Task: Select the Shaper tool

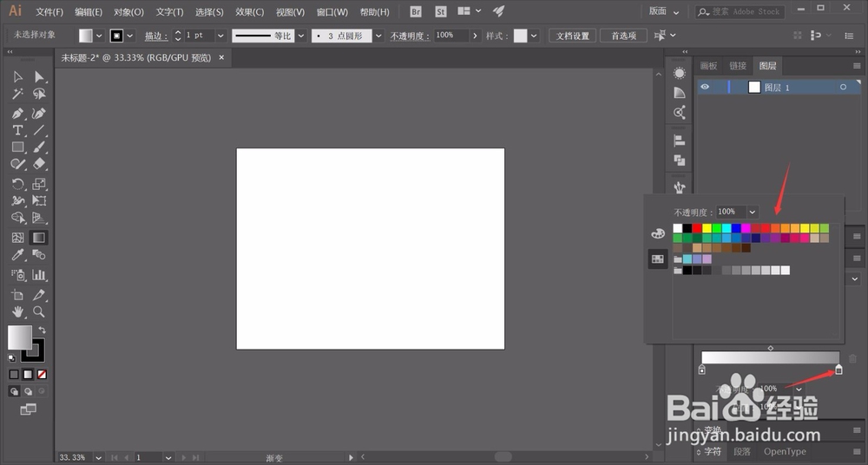Action: 17,164
